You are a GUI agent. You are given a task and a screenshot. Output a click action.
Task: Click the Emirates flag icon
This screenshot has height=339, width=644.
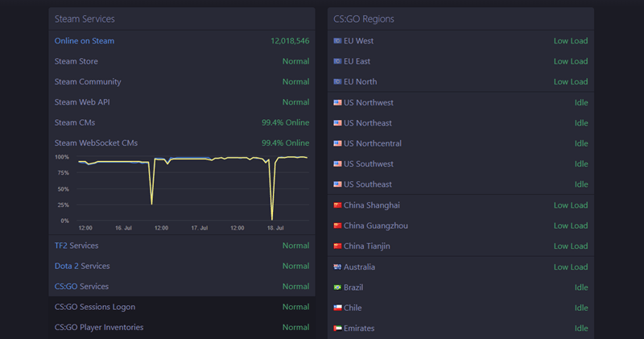tap(337, 329)
